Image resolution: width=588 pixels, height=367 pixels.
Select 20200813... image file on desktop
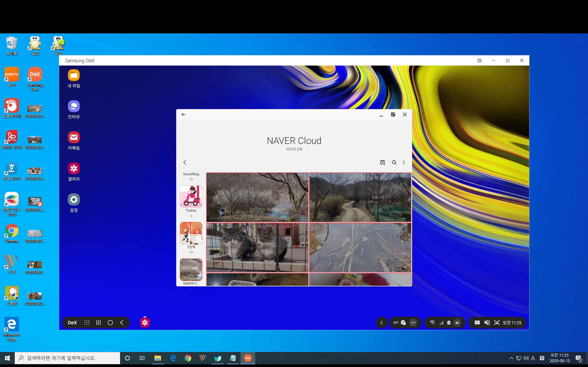click(35, 204)
